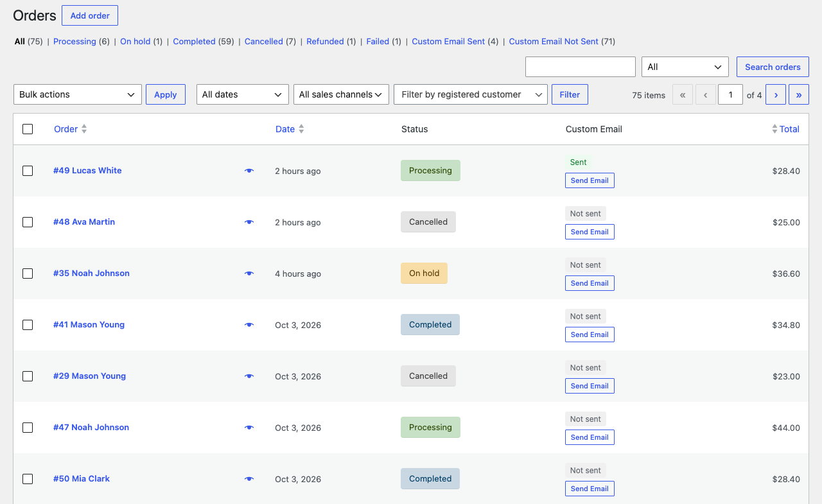Preview order #50 Mia Clark eye icon
The width and height of the screenshot is (822, 504).
pos(249,479)
